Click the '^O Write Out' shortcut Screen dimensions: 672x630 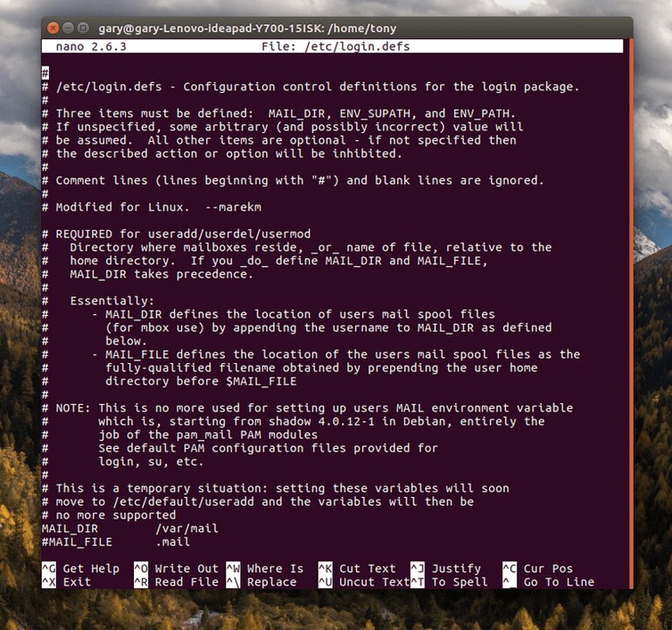tap(176, 568)
